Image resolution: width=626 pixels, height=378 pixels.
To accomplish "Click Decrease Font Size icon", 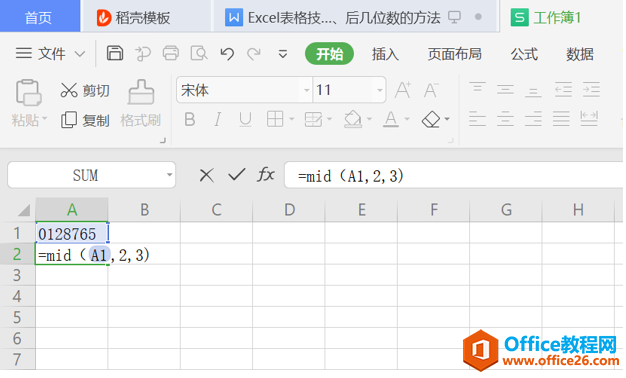I will (x=431, y=90).
